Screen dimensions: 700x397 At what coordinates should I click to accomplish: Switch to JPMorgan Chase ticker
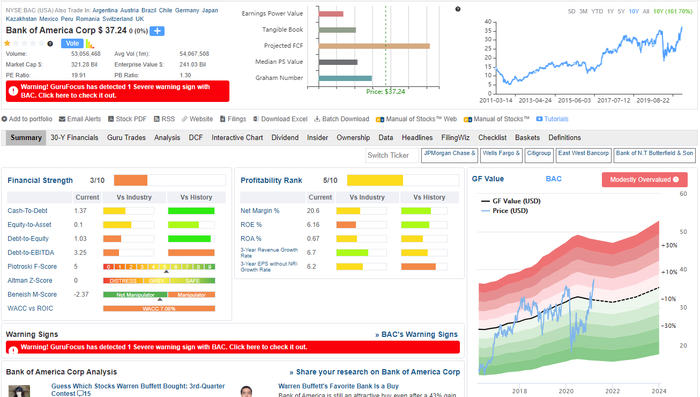[x=449, y=155]
